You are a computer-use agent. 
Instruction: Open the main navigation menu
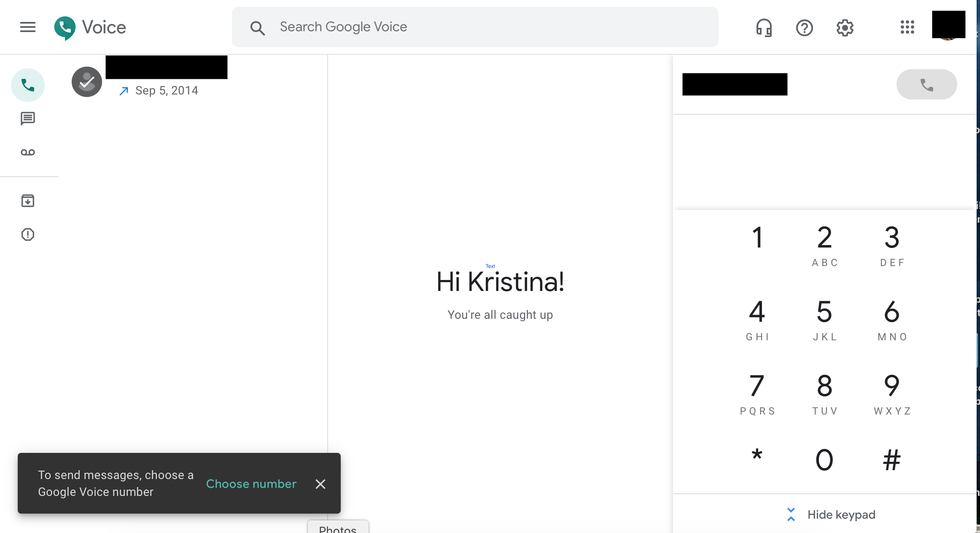tap(27, 27)
